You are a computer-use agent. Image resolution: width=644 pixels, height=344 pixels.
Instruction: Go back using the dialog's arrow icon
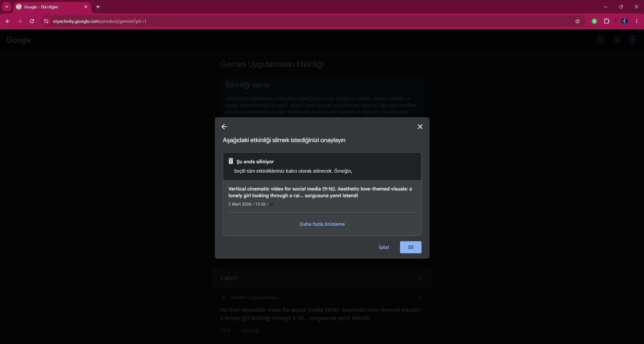224,127
